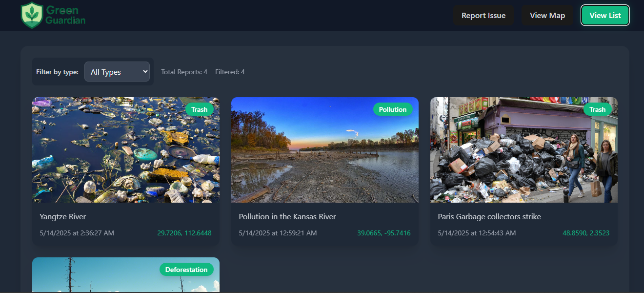
Task: Open the Kansas River sunset photo
Action: (x=325, y=150)
